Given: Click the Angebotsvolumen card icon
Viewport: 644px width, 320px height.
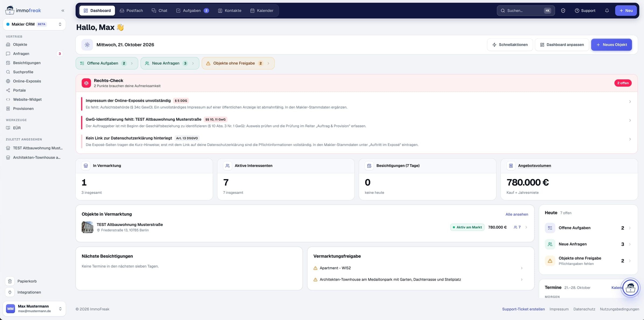Looking at the screenshot, I should coord(511,166).
